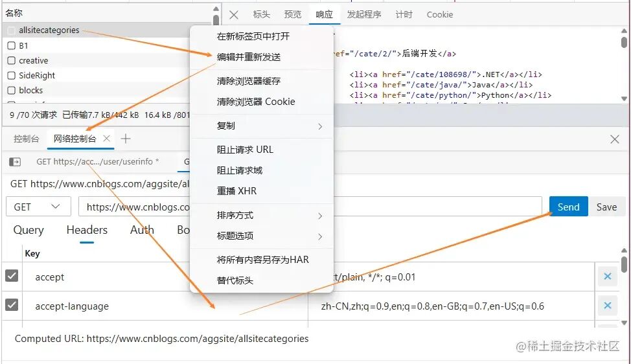Tick the allsitecategories request checkbox
This screenshot has width=631, height=364.
click(x=11, y=30)
